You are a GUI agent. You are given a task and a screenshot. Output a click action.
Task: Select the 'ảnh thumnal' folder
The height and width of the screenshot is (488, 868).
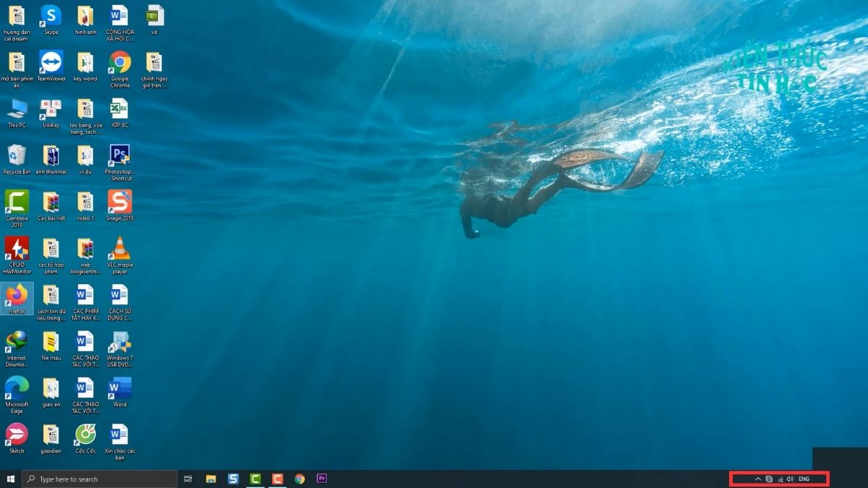(x=51, y=160)
